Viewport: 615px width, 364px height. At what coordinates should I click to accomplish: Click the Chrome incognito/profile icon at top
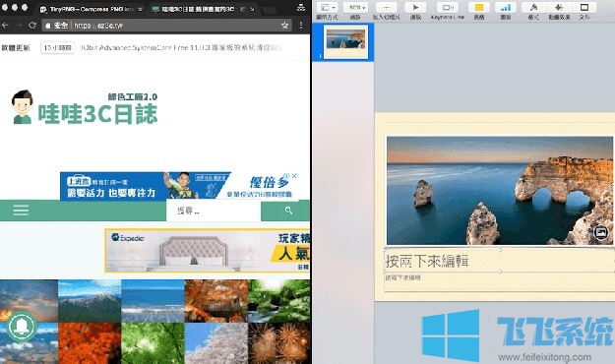coord(301,7)
